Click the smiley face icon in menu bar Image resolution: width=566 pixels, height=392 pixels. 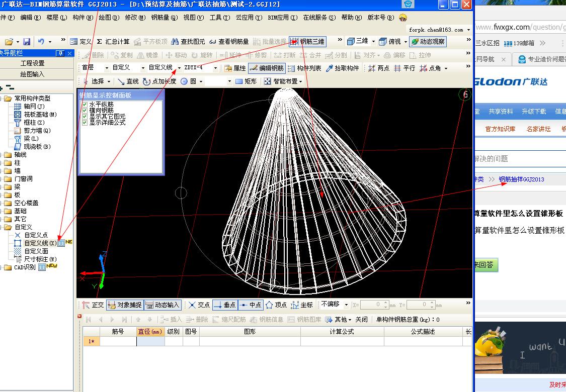click(x=403, y=17)
